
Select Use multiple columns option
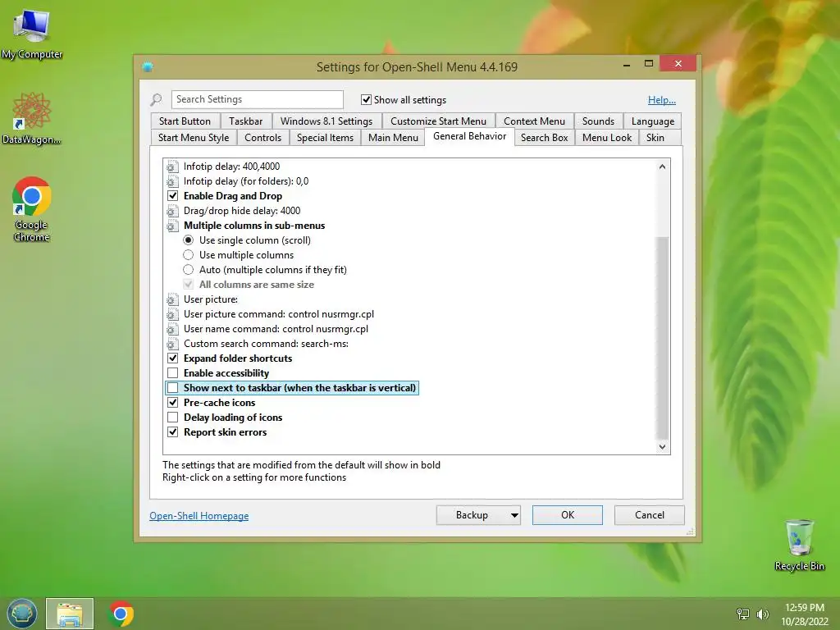coord(188,255)
